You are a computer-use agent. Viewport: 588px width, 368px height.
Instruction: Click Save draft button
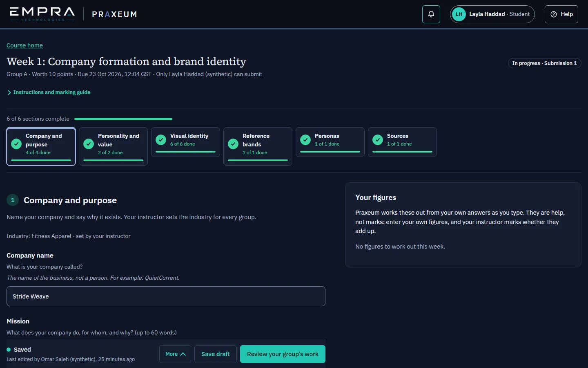(216, 354)
